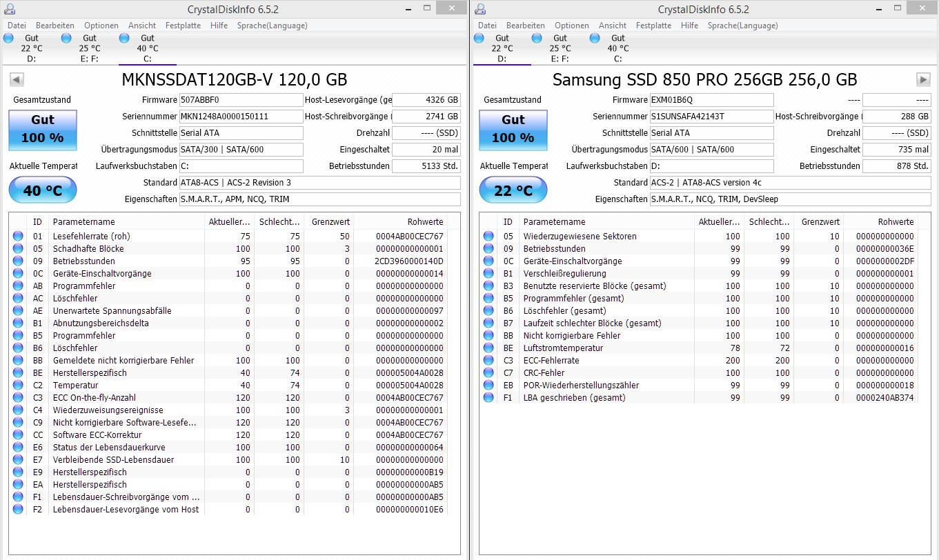Click the CrystalDiskInfo app icon in left window title bar
939x560 pixels.
coord(10,10)
